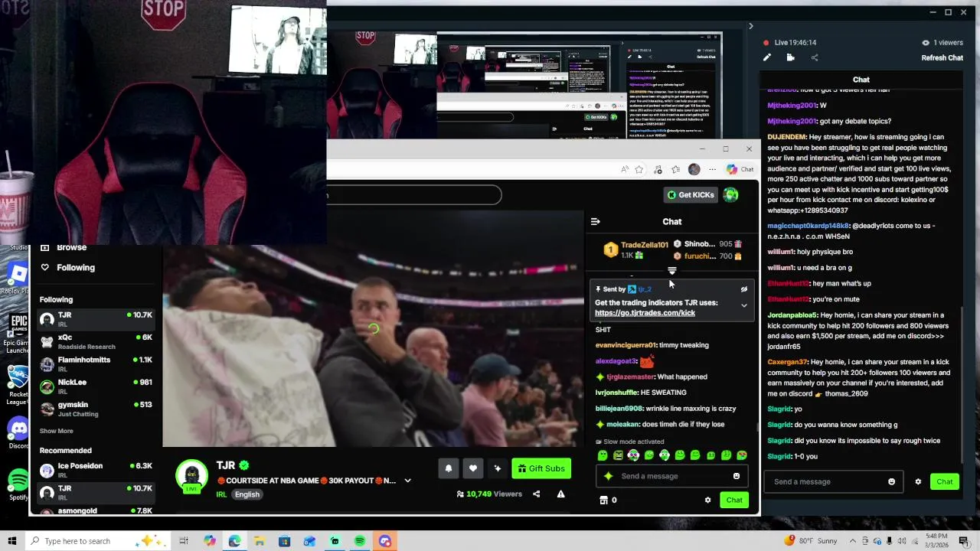Viewport: 980px width, 551px height.
Task: Open Microsoft Edge from the taskbar
Action: coord(234,541)
